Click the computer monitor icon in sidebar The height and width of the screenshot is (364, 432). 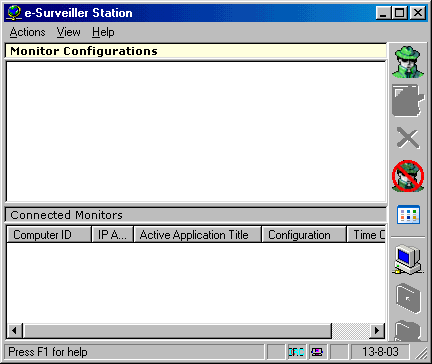(x=408, y=260)
